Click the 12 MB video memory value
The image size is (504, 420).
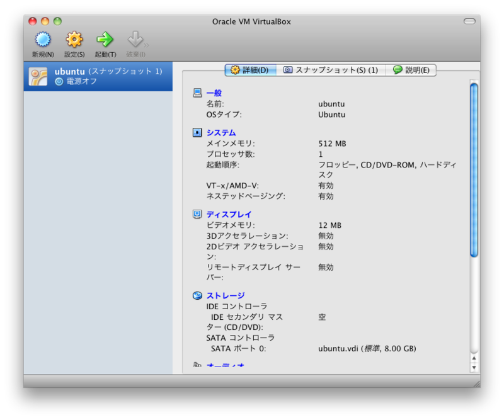[x=329, y=225]
